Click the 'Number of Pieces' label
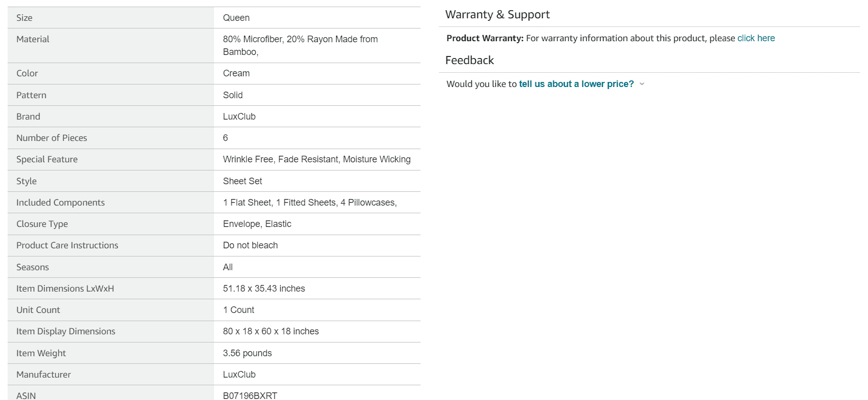Screen dimensions: 868x400 coord(51,138)
